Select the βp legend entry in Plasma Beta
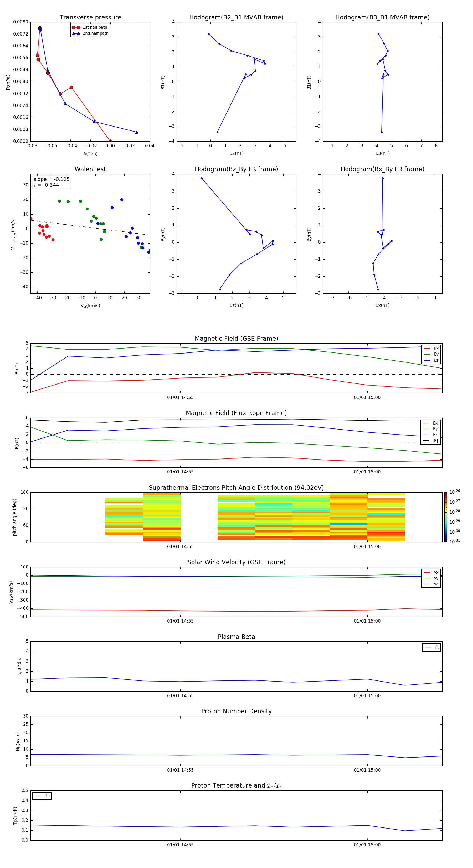Image resolution: width=473 pixels, height=868 pixels. click(x=431, y=647)
